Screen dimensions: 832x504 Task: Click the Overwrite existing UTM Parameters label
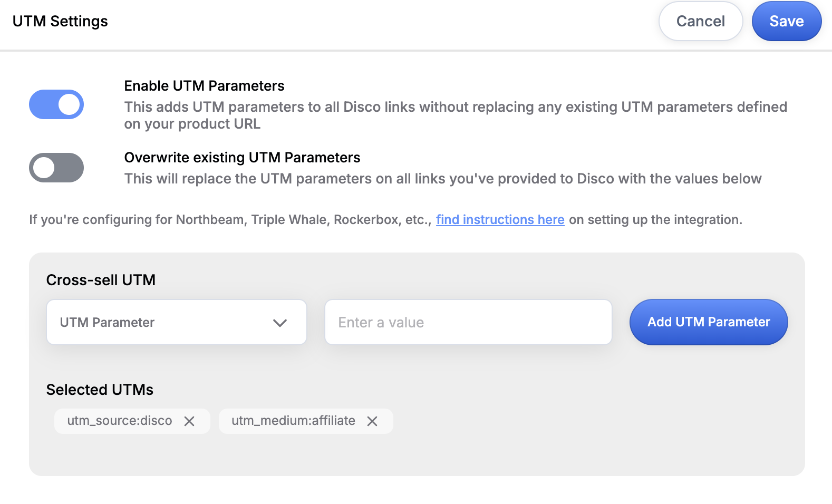(x=242, y=158)
